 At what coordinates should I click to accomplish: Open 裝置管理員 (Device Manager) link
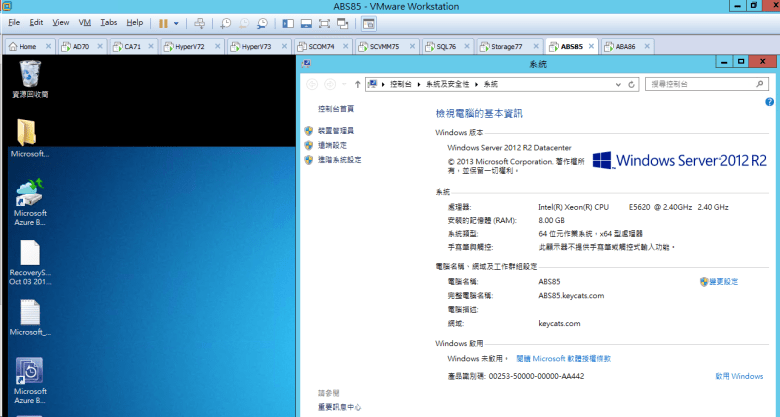point(335,131)
